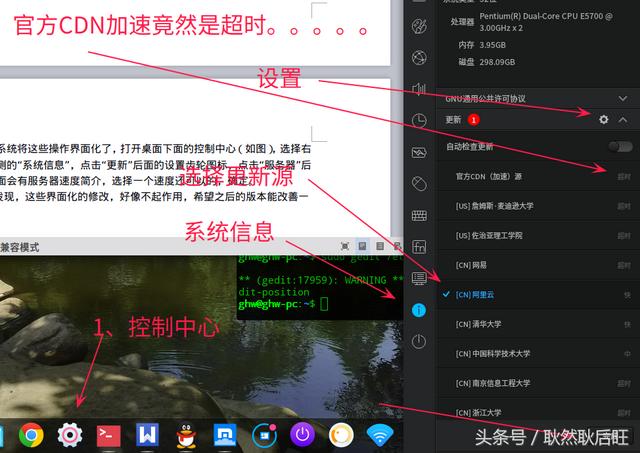This screenshot has width=640, height=453.
Task: Open the monitor-shaped settings icon in sidebar
Action: (419, 278)
